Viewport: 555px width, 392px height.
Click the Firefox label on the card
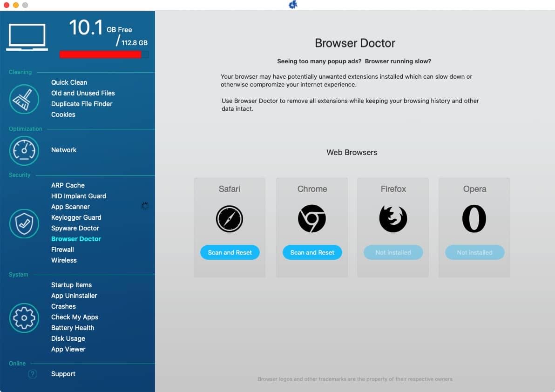(393, 189)
